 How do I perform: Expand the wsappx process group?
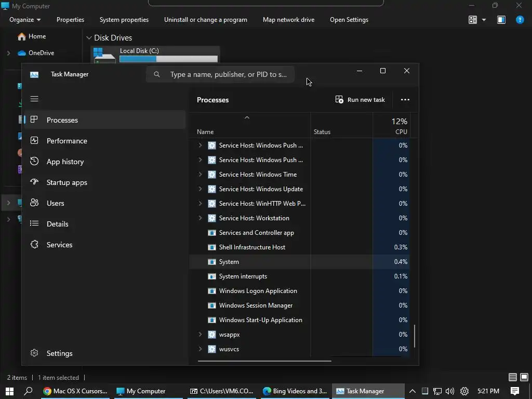point(200,335)
